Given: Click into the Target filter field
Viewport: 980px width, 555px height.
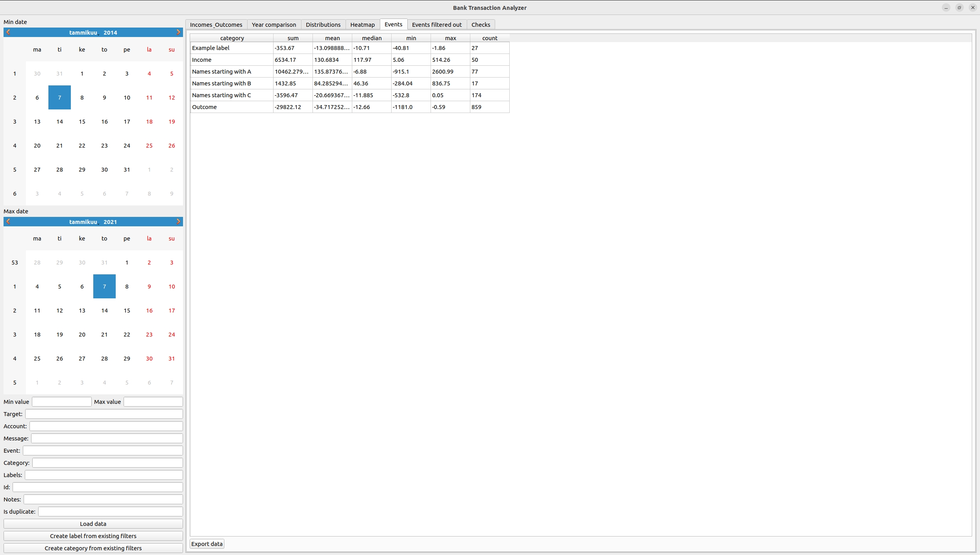Looking at the screenshot, I should coord(104,414).
